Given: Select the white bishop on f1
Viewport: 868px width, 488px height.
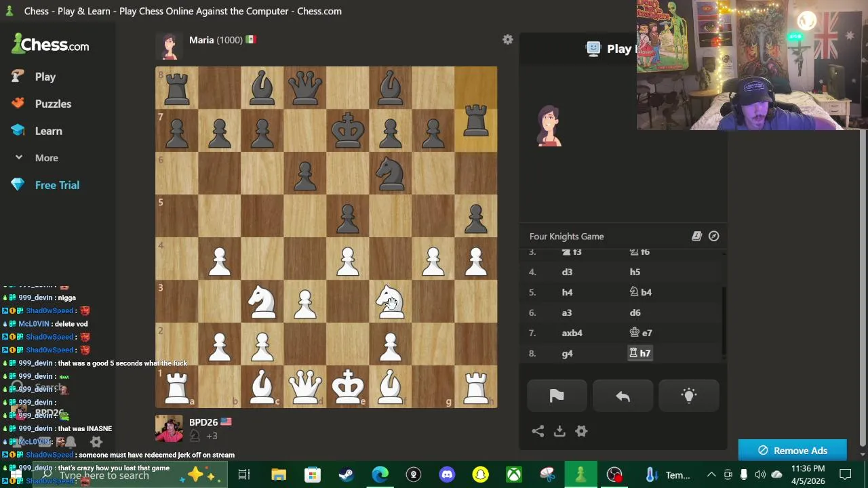Looking at the screenshot, I should click(x=391, y=386).
